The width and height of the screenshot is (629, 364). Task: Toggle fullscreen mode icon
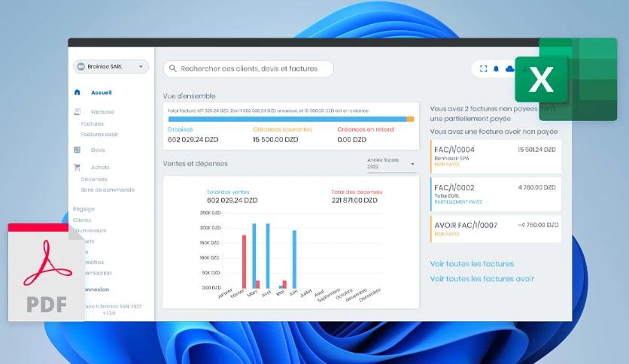(x=483, y=69)
